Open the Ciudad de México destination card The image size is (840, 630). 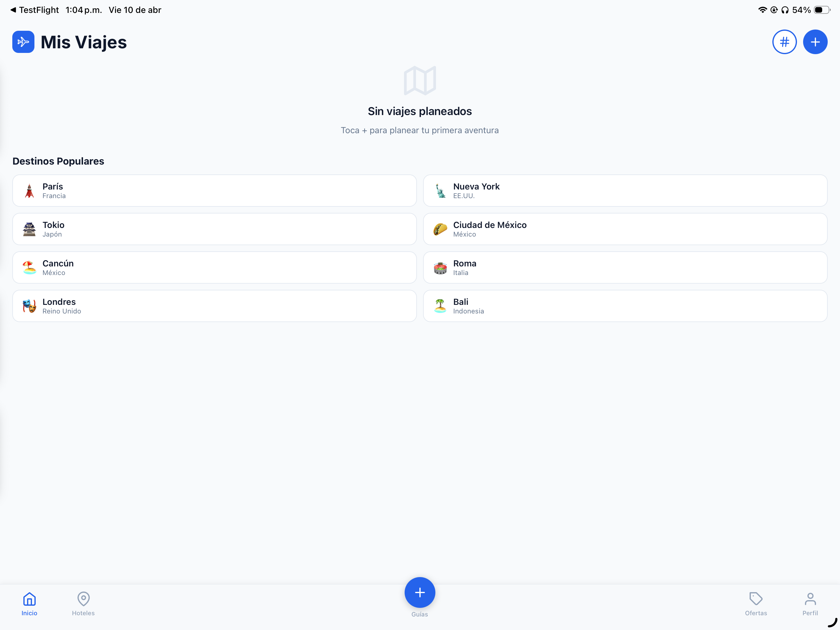[625, 229]
